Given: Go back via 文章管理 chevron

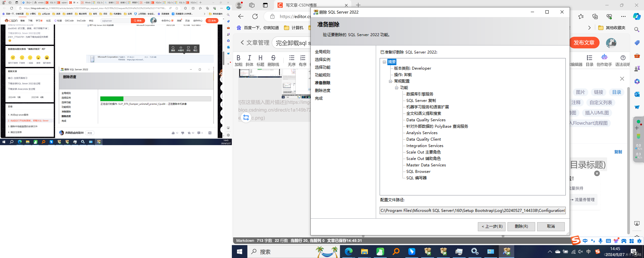Looking at the screenshot, I should pyautogui.click(x=242, y=43).
